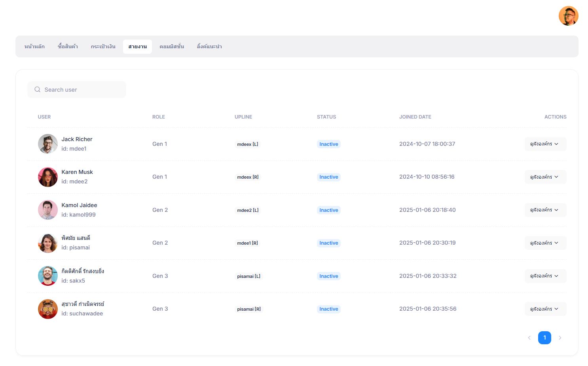This screenshot has width=588, height=366.
Task: Click Inactive status badge for Jack Richer
Action: click(x=328, y=144)
